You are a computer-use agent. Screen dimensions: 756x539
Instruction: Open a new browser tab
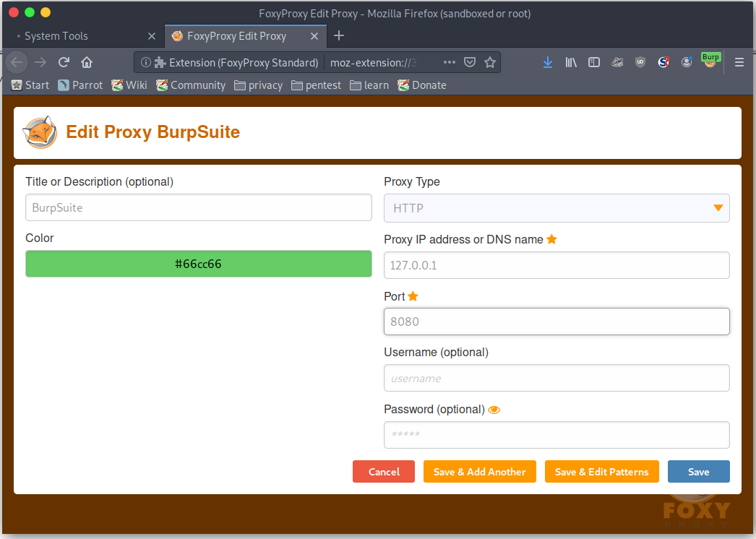pyautogui.click(x=339, y=35)
